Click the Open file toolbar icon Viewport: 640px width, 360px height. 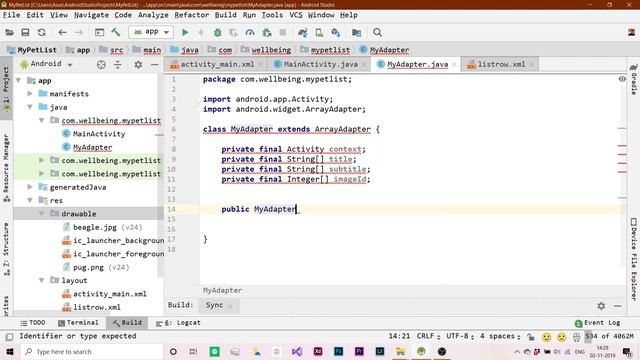pos(9,32)
